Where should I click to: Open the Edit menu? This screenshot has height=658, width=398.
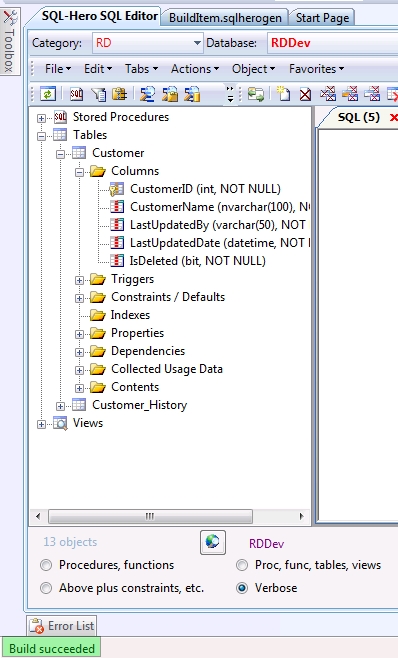tap(98, 69)
